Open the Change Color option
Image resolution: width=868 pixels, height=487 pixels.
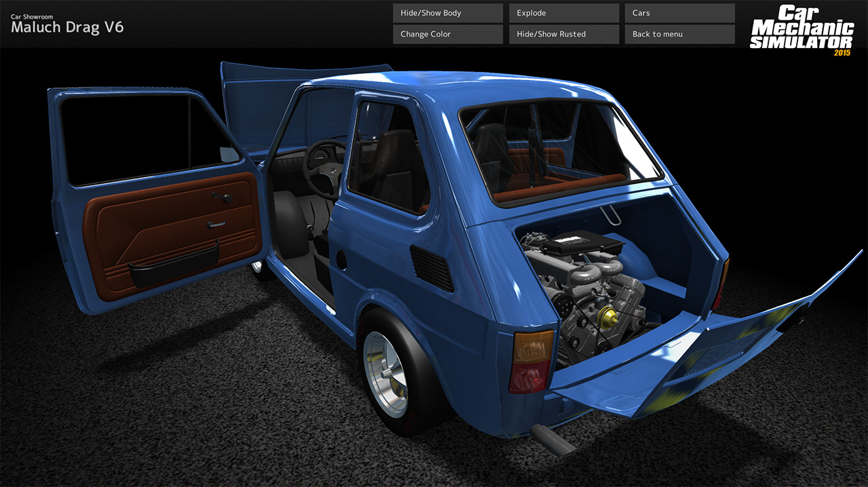point(447,33)
